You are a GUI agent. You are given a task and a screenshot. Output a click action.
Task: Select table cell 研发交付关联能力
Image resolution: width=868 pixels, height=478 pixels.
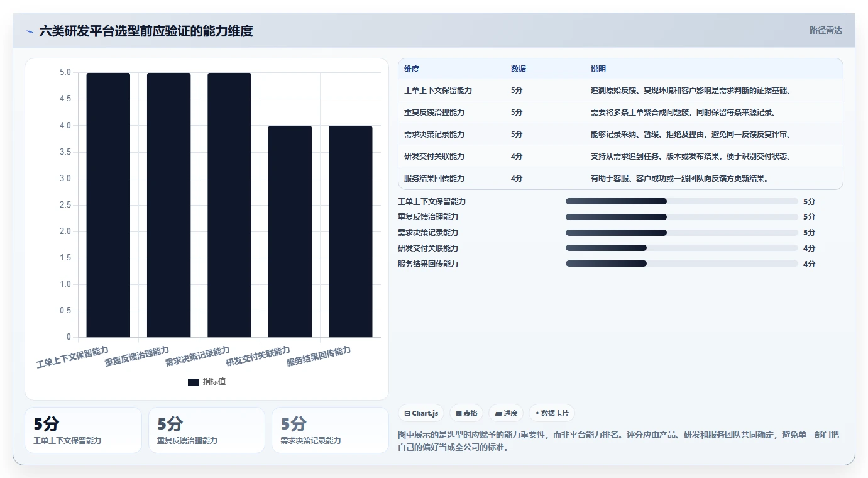(434, 157)
